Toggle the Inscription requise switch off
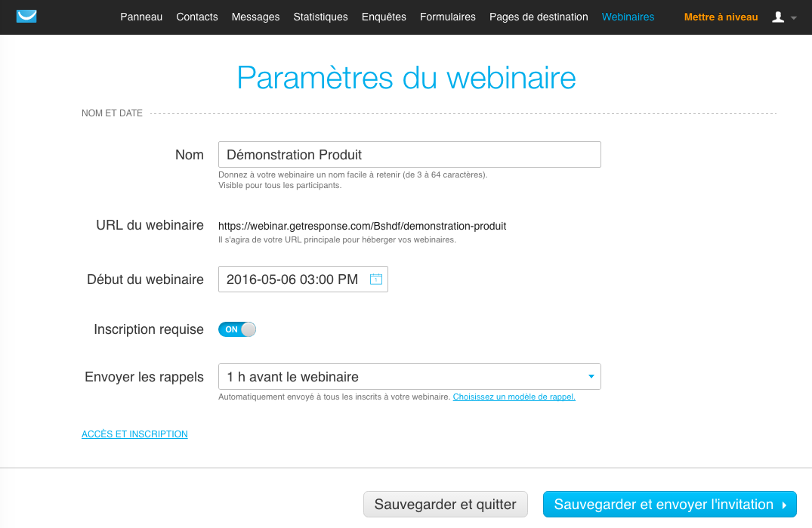 [237, 329]
